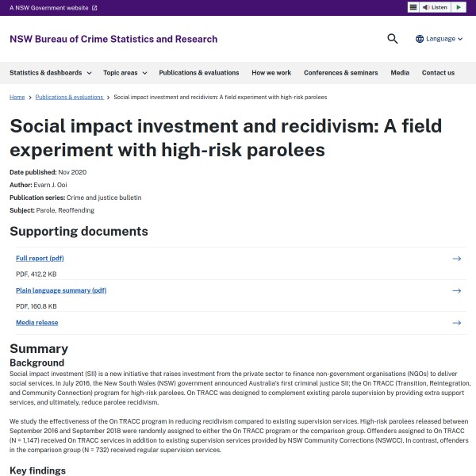Image resolution: width=476 pixels, height=476 pixels.
Task: Open the Publications & evaluations menu item
Action: (x=198, y=73)
